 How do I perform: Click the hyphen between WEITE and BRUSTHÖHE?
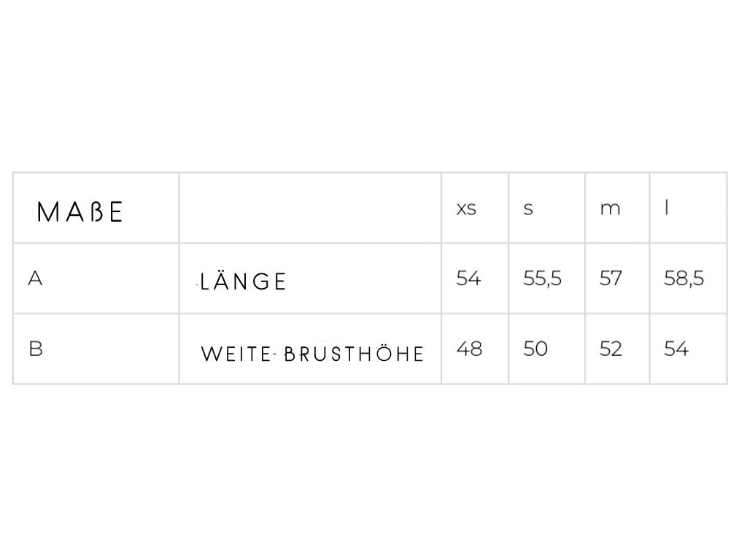(x=274, y=355)
